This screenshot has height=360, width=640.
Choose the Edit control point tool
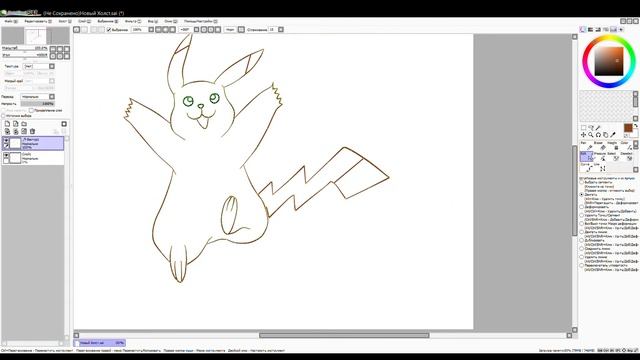pos(586,156)
